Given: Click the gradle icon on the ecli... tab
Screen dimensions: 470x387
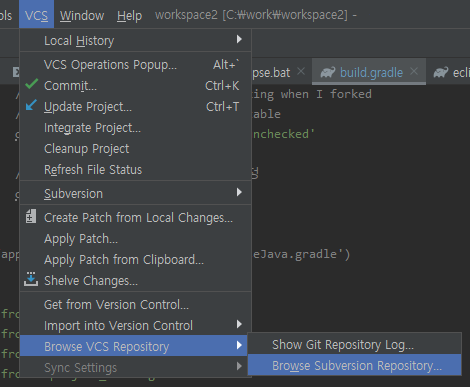Looking at the screenshot, I should pyautogui.click(x=441, y=72).
